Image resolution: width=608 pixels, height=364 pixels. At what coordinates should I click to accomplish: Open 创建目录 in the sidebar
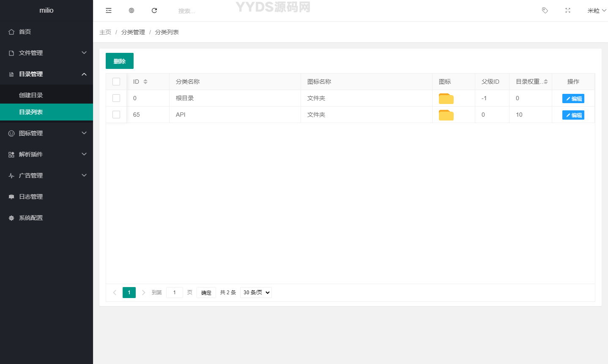31,95
